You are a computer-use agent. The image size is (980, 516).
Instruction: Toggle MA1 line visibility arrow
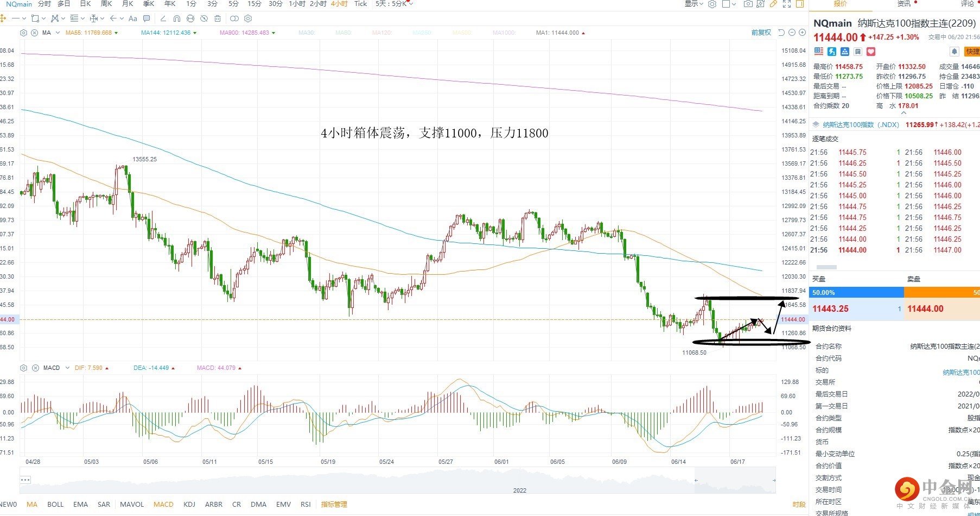[x=583, y=33]
